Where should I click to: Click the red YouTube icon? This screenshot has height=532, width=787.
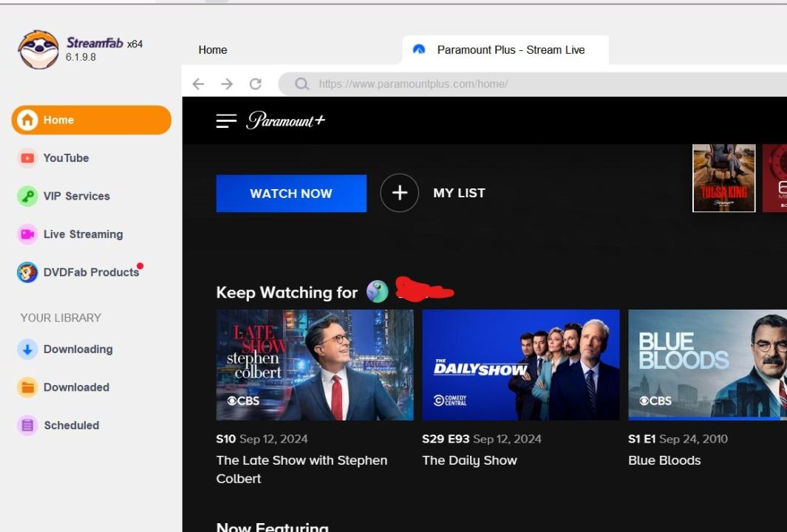tap(27, 158)
